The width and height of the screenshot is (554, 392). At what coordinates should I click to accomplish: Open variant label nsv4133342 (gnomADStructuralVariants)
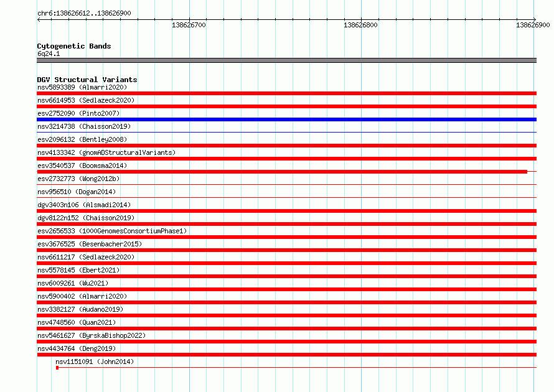coord(106,152)
